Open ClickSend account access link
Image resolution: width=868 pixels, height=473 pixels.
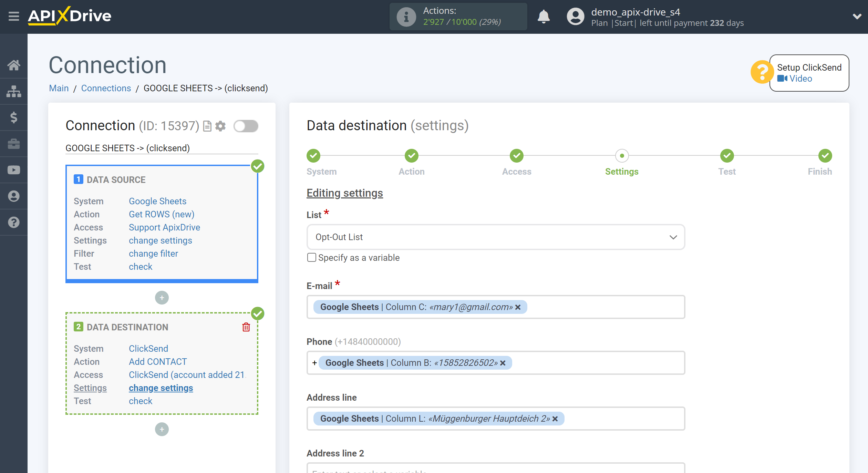pos(187,375)
